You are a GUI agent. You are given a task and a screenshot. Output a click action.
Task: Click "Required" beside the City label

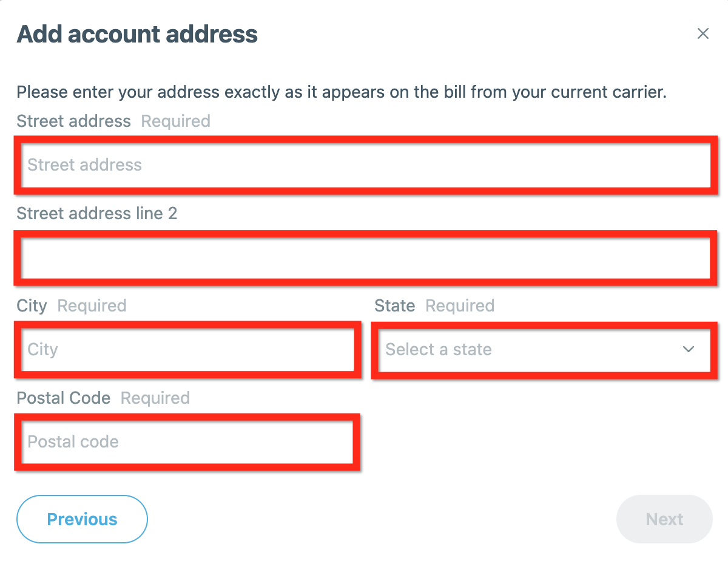(x=92, y=306)
